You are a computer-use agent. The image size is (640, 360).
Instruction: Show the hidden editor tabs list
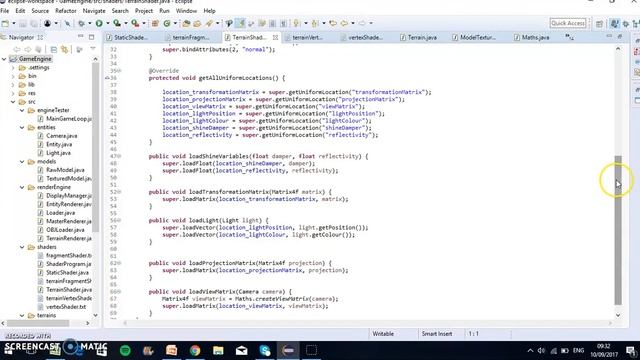point(569,38)
